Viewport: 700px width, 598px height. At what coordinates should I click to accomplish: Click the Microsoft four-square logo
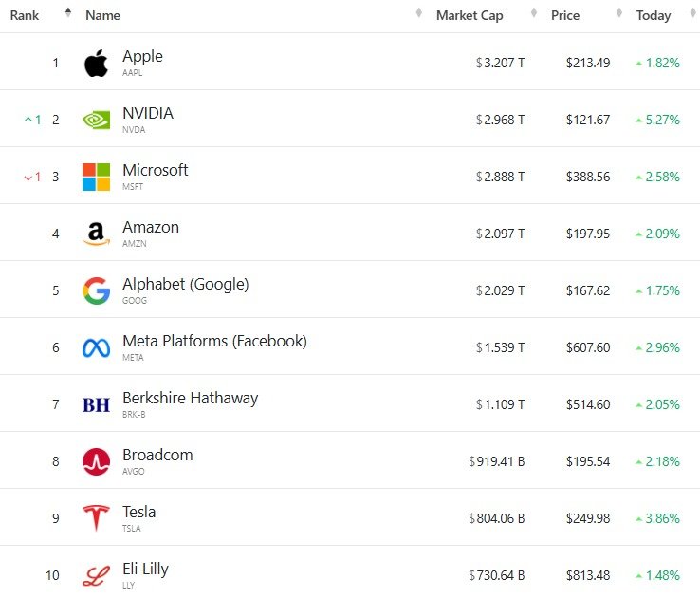click(96, 178)
